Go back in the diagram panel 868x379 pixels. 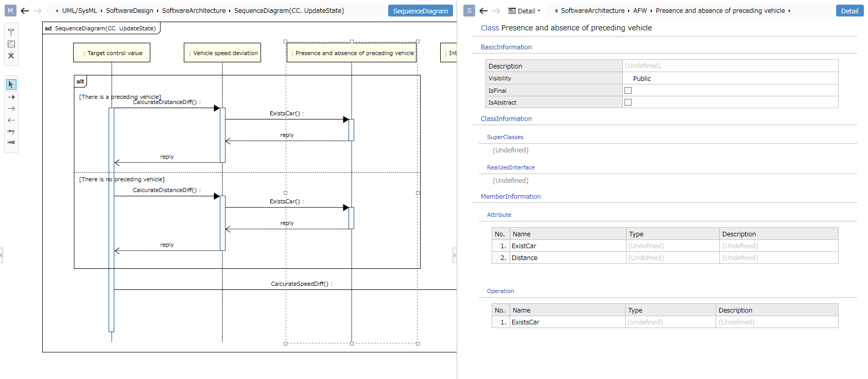pyautogui.click(x=25, y=10)
